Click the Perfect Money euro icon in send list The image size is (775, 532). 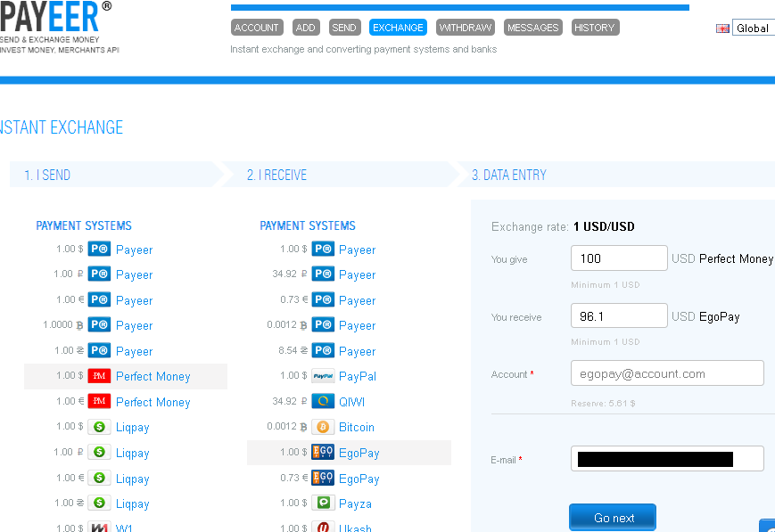(x=99, y=402)
